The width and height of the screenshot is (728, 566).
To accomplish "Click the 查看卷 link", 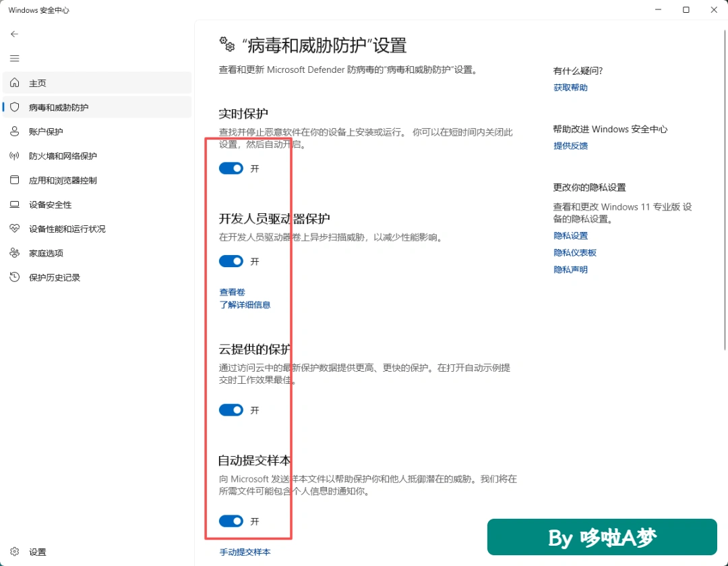I will pos(232,292).
